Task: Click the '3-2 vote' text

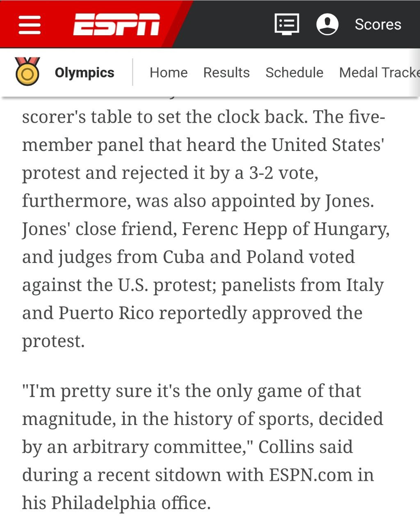Action: (x=283, y=173)
